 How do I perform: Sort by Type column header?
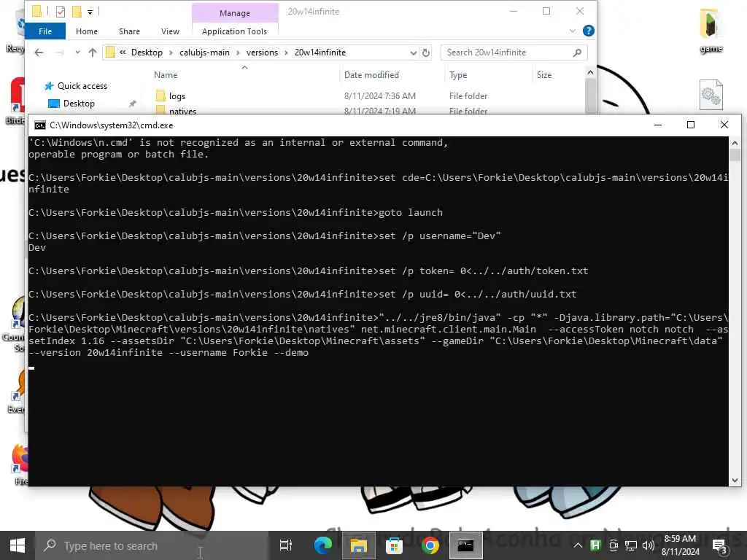tap(458, 75)
